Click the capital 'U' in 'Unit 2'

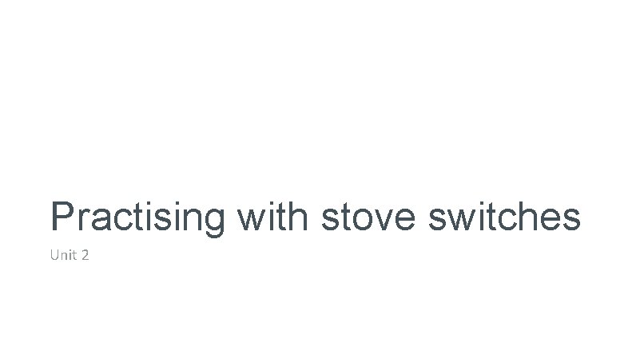54,256
